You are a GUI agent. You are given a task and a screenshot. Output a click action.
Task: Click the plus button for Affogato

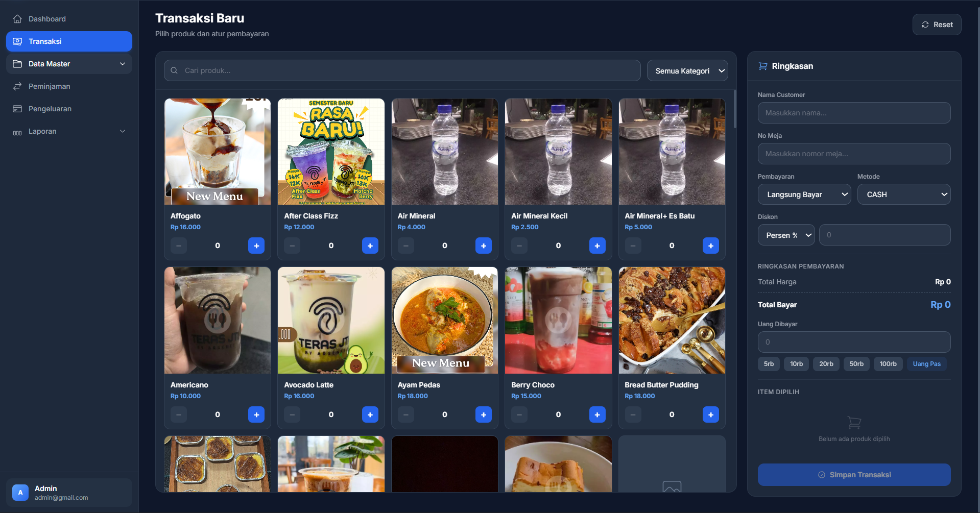click(x=256, y=246)
